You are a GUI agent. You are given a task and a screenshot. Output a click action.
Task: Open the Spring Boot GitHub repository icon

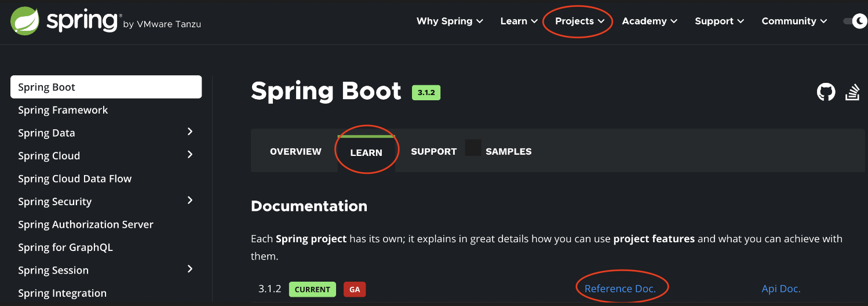(x=826, y=92)
